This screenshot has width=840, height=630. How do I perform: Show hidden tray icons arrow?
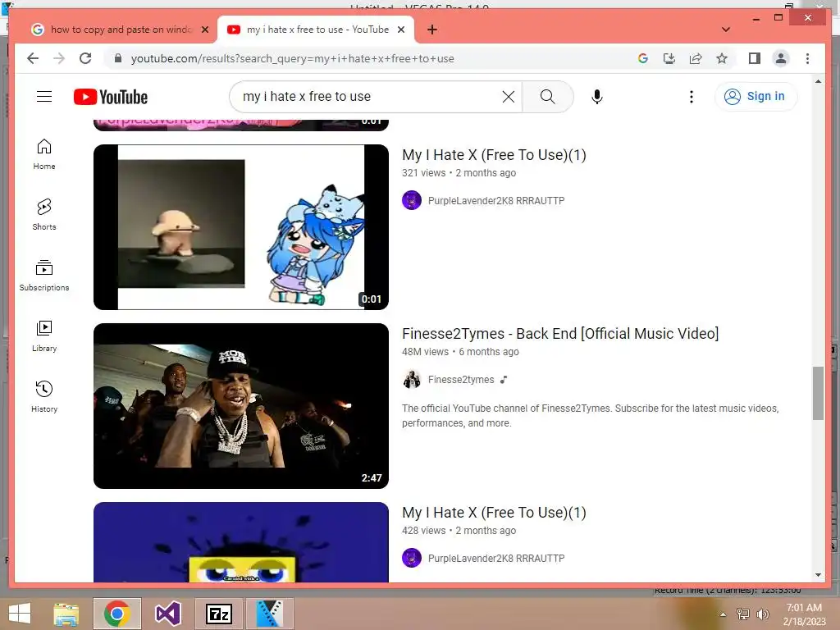(x=723, y=614)
